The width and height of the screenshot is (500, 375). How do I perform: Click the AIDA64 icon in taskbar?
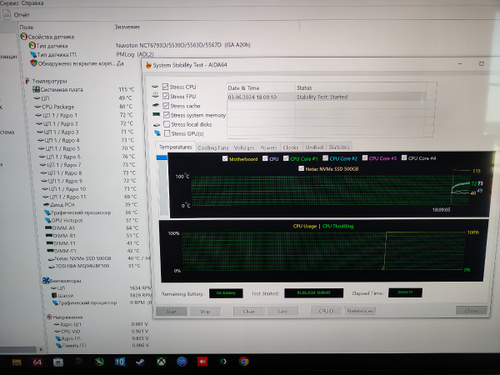coord(37,362)
